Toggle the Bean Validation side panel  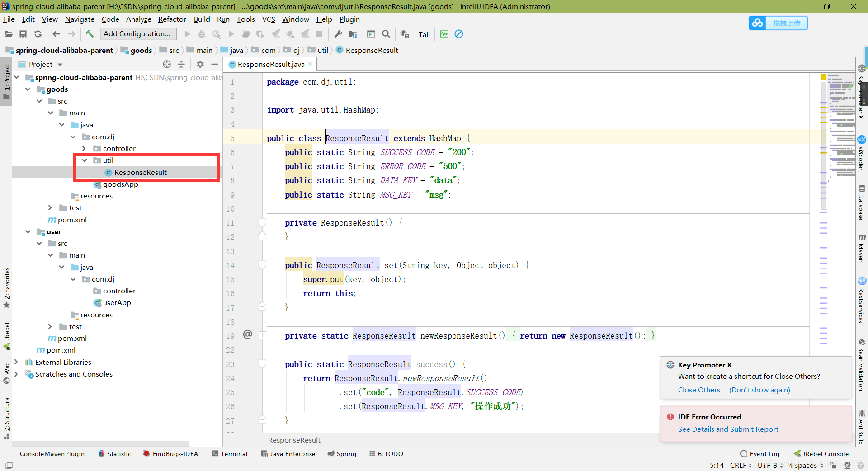[x=862, y=365]
